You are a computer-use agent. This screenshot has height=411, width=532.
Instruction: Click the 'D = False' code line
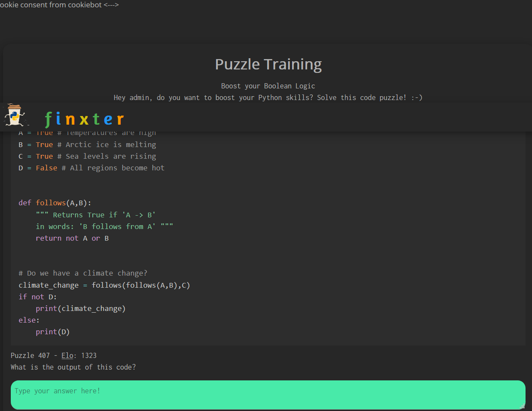coord(91,168)
